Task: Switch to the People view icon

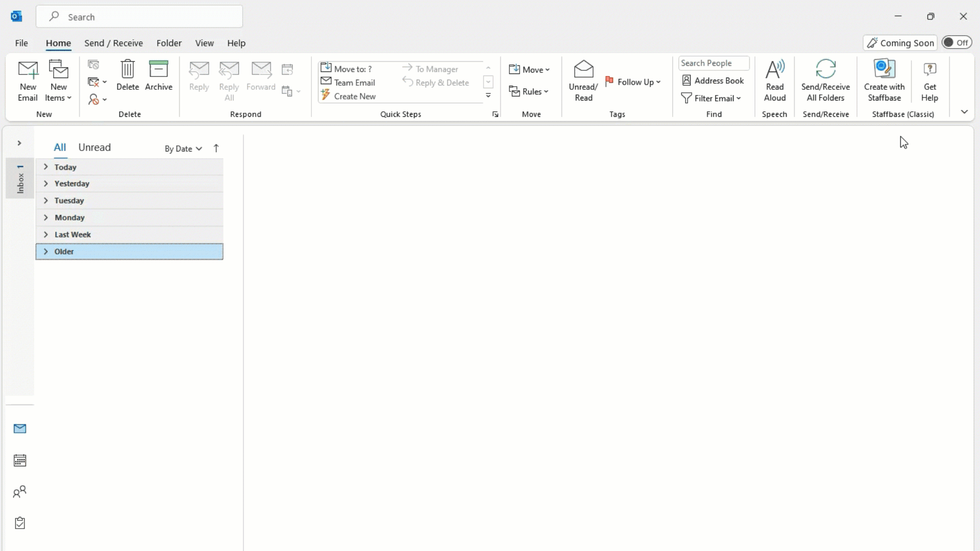Action: pyautogui.click(x=19, y=492)
